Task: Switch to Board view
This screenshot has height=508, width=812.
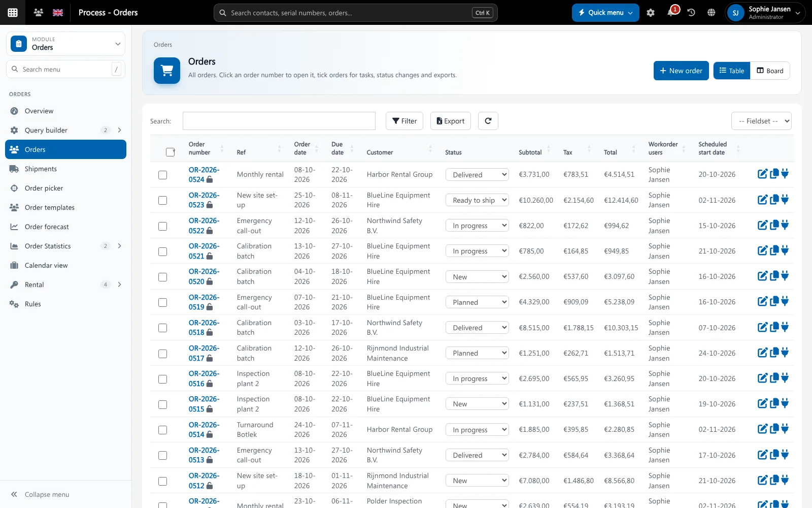Action: pyautogui.click(x=770, y=71)
